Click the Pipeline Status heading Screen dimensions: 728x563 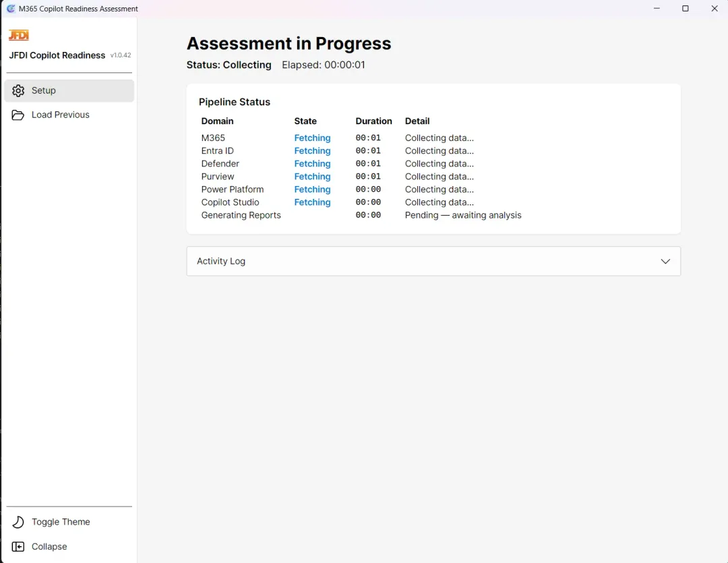pyautogui.click(x=235, y=102)
